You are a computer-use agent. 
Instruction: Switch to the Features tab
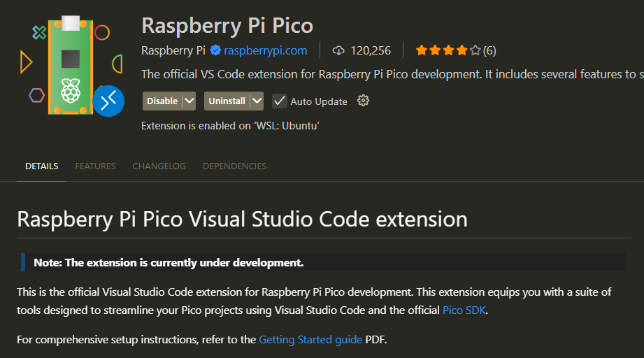tap(95, 166)
